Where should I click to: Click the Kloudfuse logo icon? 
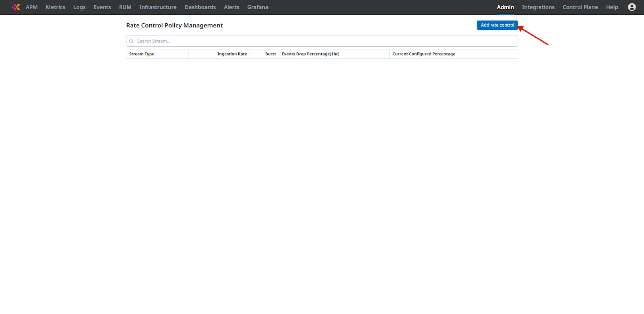[16, 7]
